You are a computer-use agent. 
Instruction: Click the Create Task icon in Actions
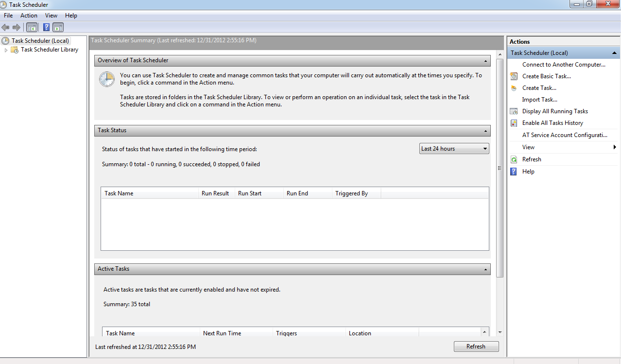click(514, 88)
